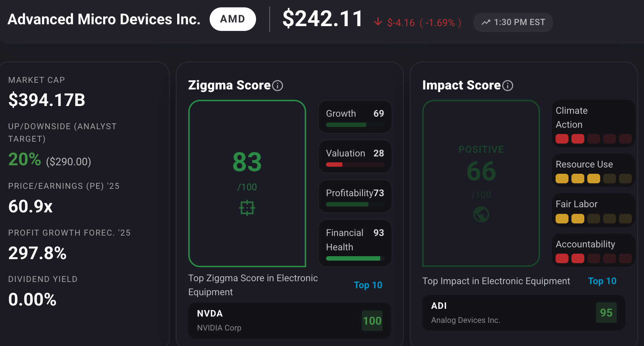Open the Ziggma Score info icon
This screenshot has width=644, height=346.
[277, 85]
